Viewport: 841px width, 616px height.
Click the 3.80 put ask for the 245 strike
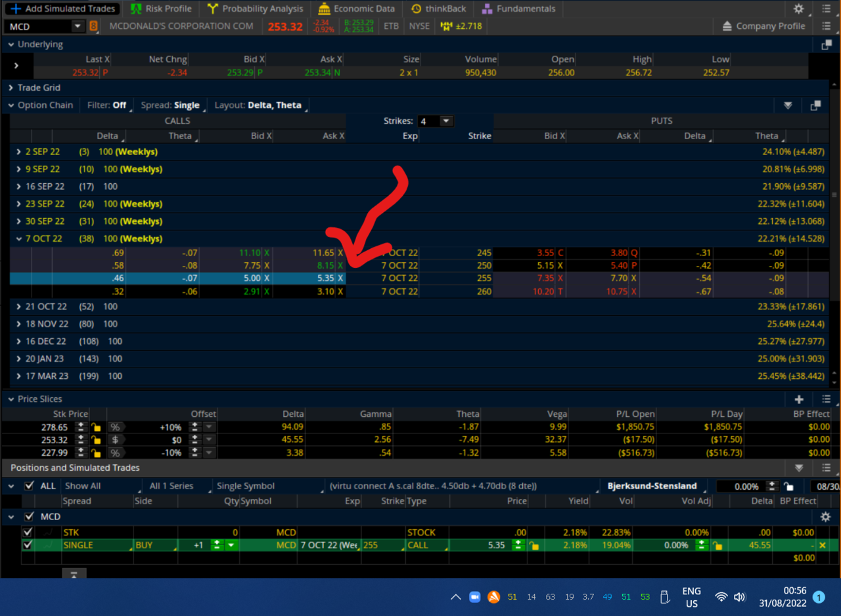[619, 253]
